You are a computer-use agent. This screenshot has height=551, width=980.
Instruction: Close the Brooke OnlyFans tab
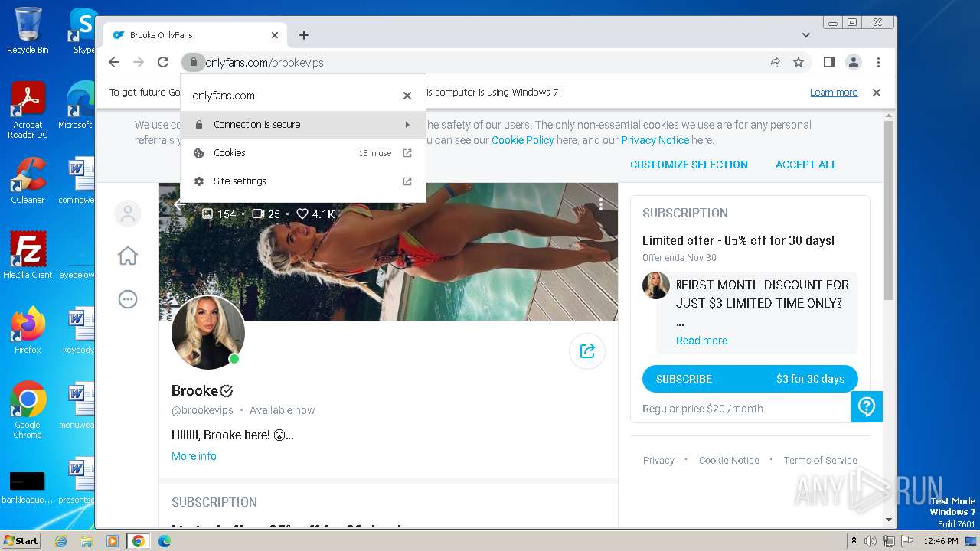pos(275,35)
